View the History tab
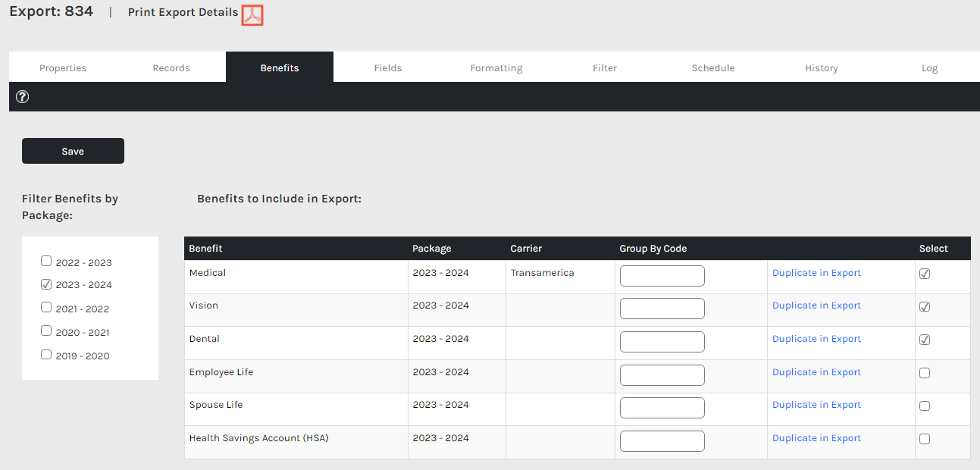This screenshot has height=470, width=980. coord(822,67)
